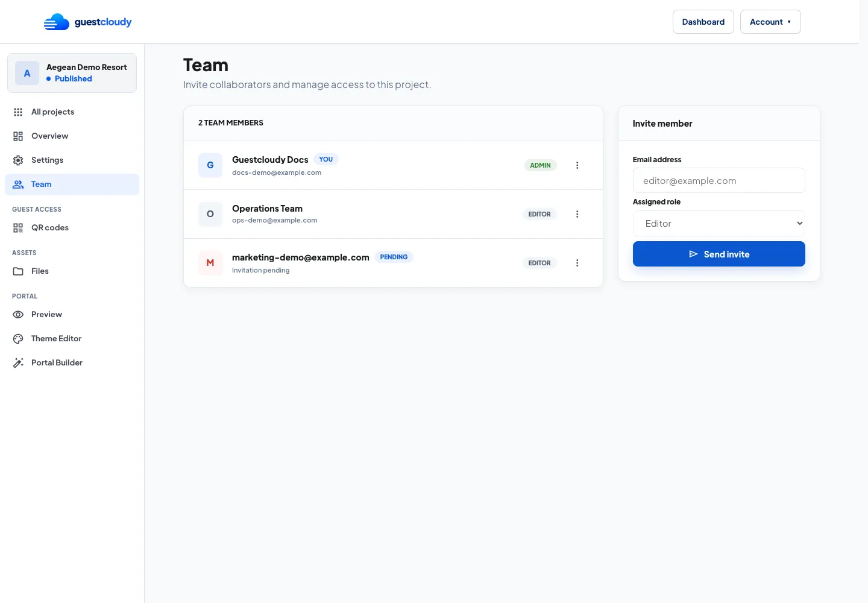The width and height of the screenshot is (868, 603).
Task: Click the Portal Builder wand icon
Action: tap(18, 363)
